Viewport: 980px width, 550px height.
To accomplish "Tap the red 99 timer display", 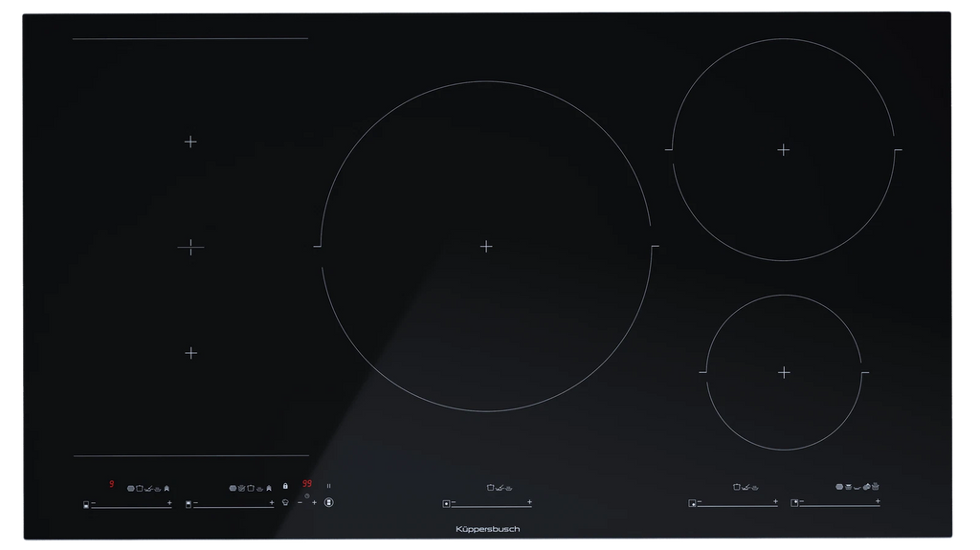I will [307, 483].
